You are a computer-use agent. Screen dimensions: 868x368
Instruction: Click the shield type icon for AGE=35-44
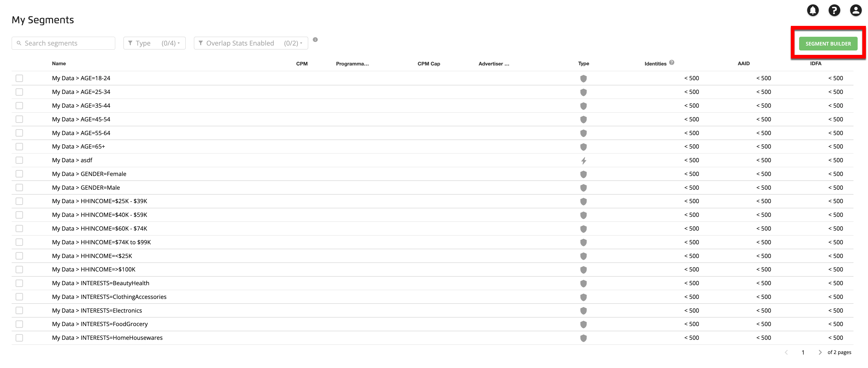point(584,106)
